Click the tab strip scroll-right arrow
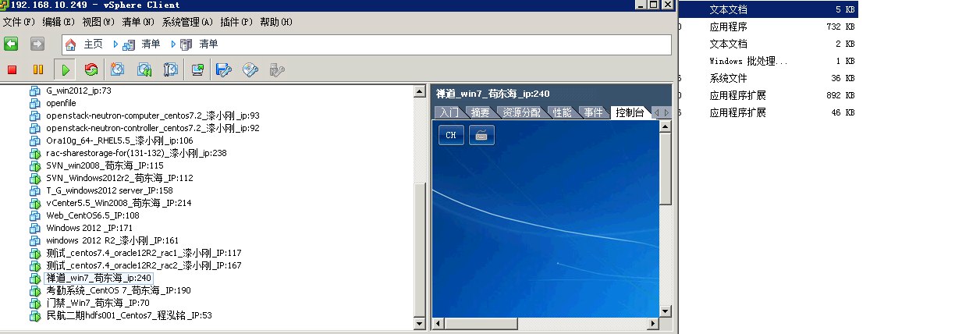 666,112
